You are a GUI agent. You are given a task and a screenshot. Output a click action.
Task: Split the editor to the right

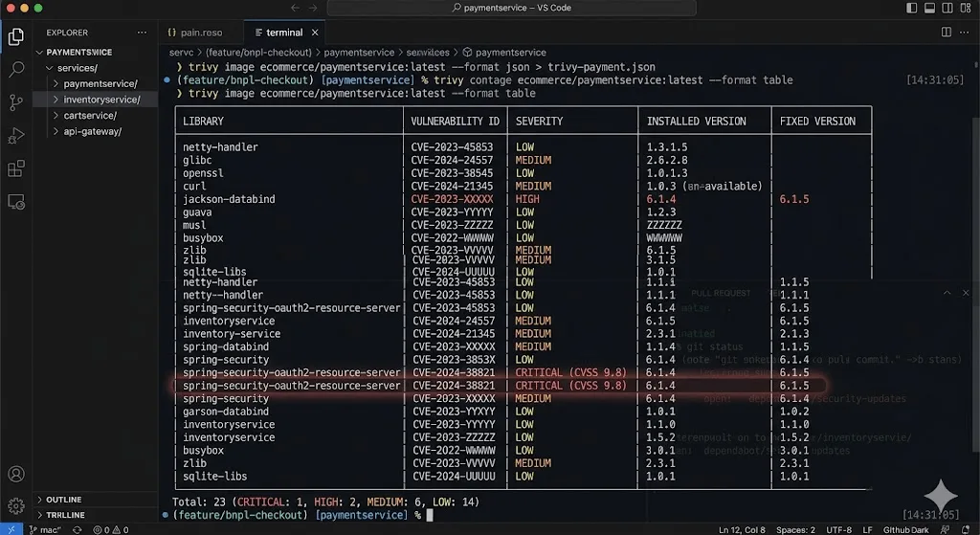[947, 32]
